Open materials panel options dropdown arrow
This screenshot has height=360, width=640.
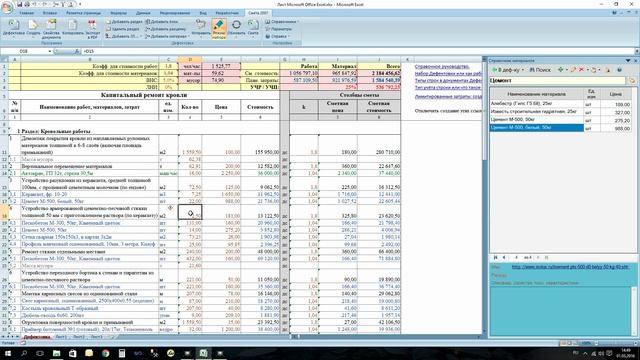tap(628, 60)
